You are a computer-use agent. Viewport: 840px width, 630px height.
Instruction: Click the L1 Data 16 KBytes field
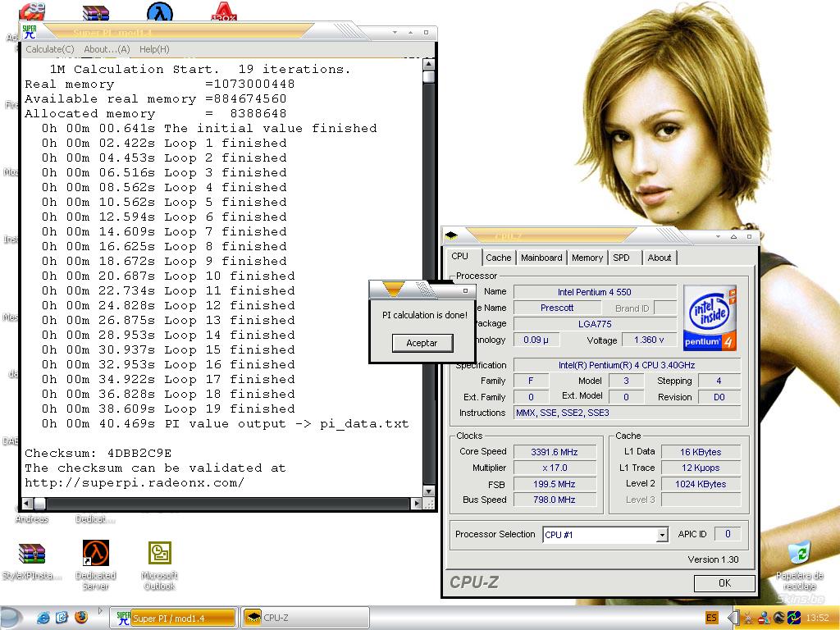click(701, 452)
